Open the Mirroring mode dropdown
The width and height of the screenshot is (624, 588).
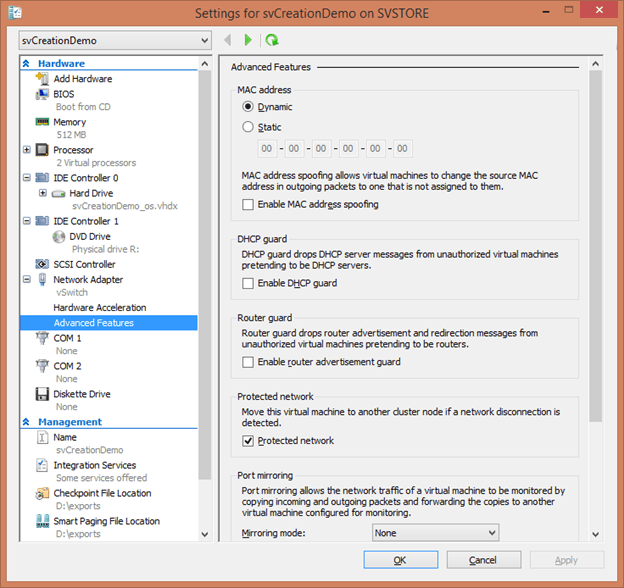[433, 533]
